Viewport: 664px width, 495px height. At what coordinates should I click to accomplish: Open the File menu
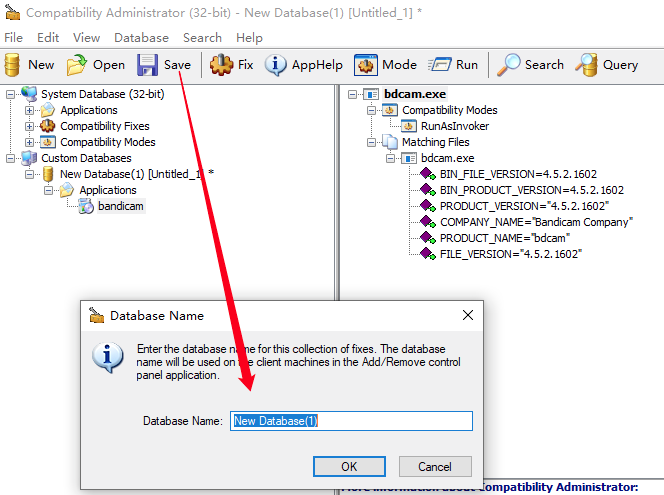pyautogui.click(x=14, y=37)
